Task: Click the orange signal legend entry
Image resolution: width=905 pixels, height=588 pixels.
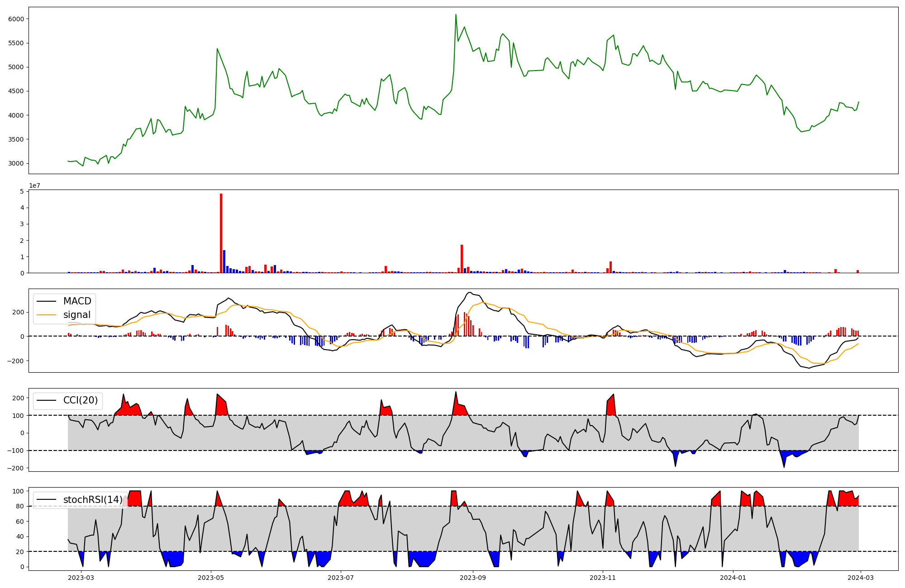Action: (x=76, y=315)
